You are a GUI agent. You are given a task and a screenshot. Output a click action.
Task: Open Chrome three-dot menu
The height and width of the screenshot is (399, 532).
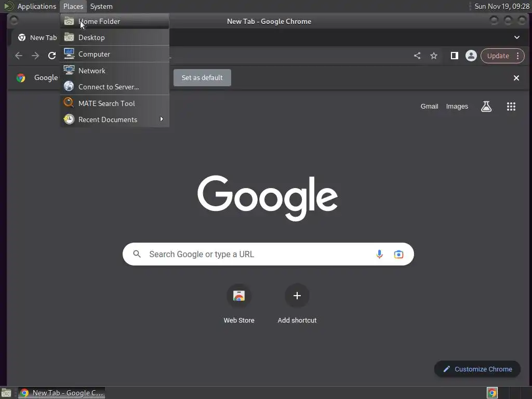(x=518, y=56)
